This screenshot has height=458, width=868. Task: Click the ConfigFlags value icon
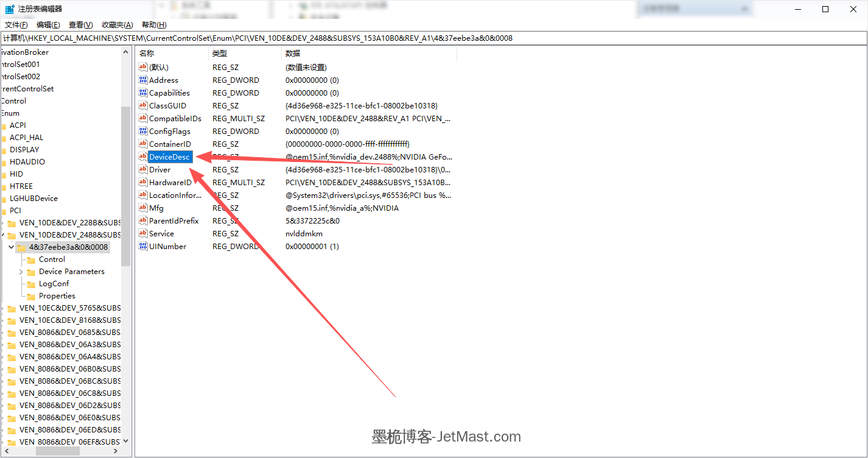point(143,131)
